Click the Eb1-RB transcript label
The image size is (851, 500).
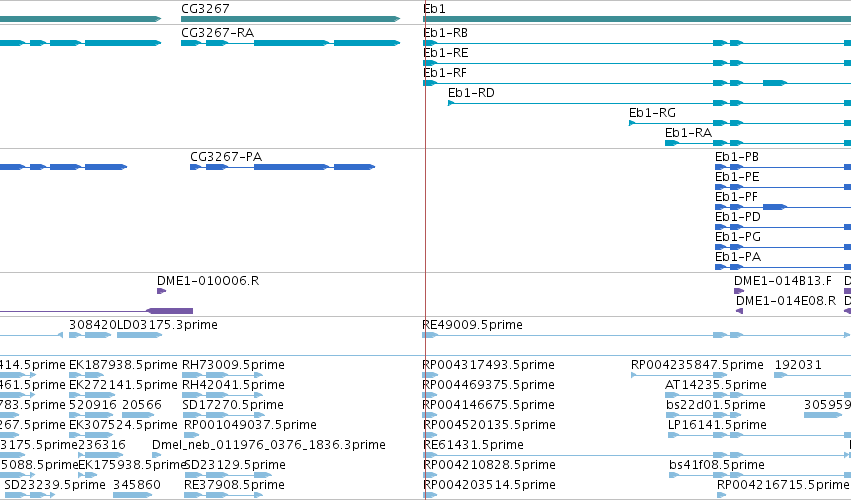click(x=446, y=33)
